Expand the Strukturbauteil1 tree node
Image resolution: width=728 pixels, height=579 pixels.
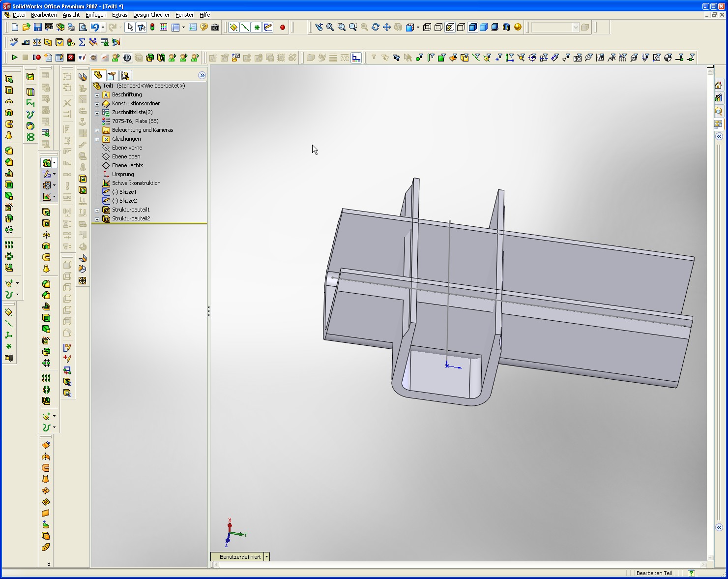click(97, 210)
